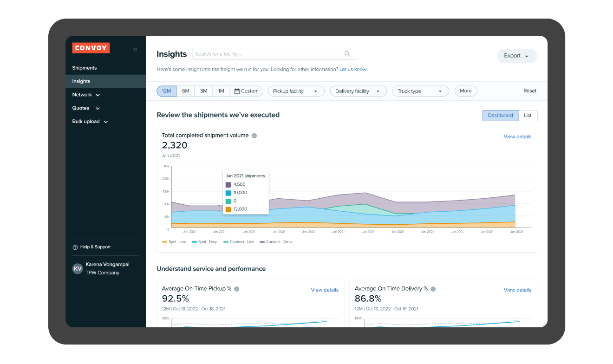Image resolution: width=613 pixels, height=364 pixels.
Task: Click info icon beside Average On-Time Delivery %
Action: pyautogui.click(x=433, y=288)
